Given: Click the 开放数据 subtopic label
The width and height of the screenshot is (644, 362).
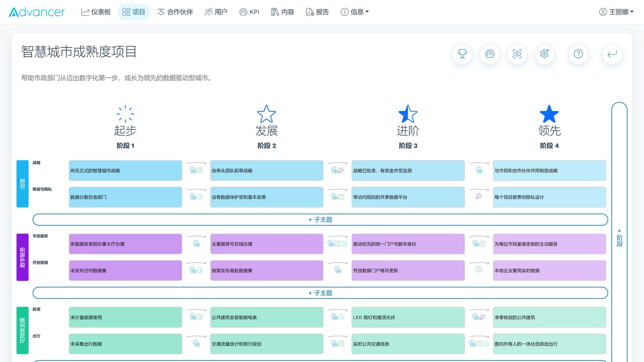Looking at the screenshot, I should point(40,263).
